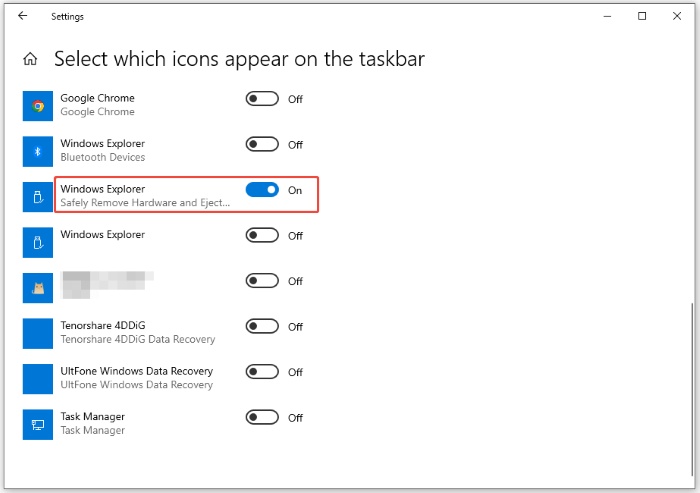Click the Safely Remove Hardware USB icon
700x493 pixels.
pos(38,197)
